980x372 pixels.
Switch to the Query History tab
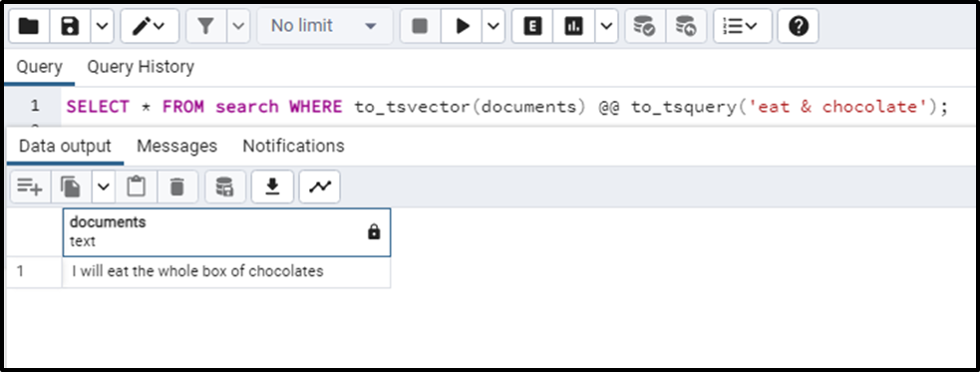[141, 67]
